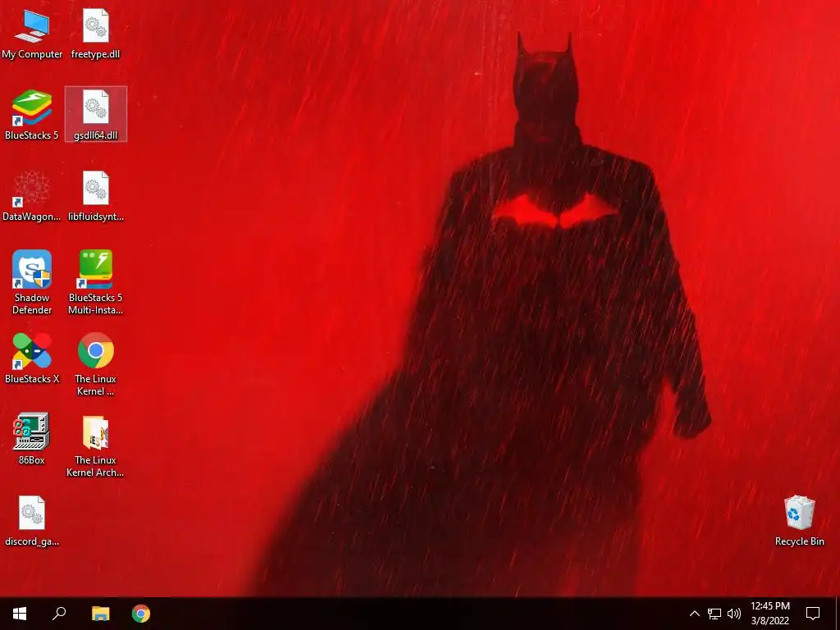Open the Action Center notifications
Image resolution: width=840 pixels, height=630 pixels.
click(x=813, y=614)
